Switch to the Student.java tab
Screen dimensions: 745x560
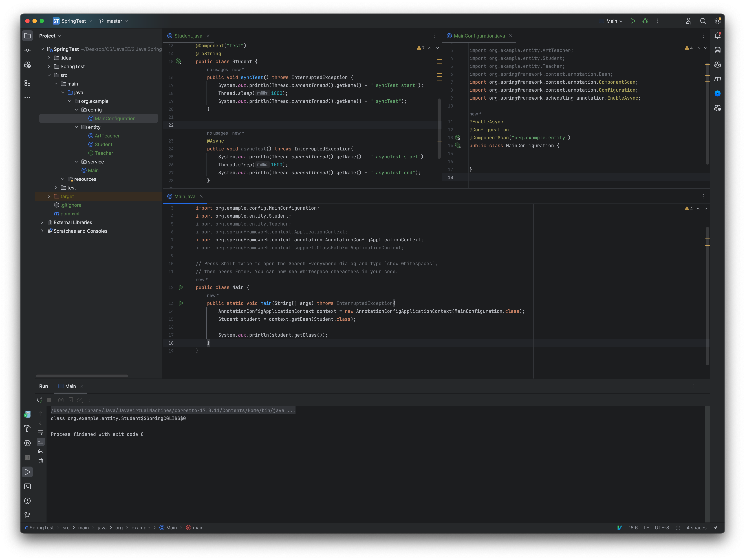click(188, 36)
